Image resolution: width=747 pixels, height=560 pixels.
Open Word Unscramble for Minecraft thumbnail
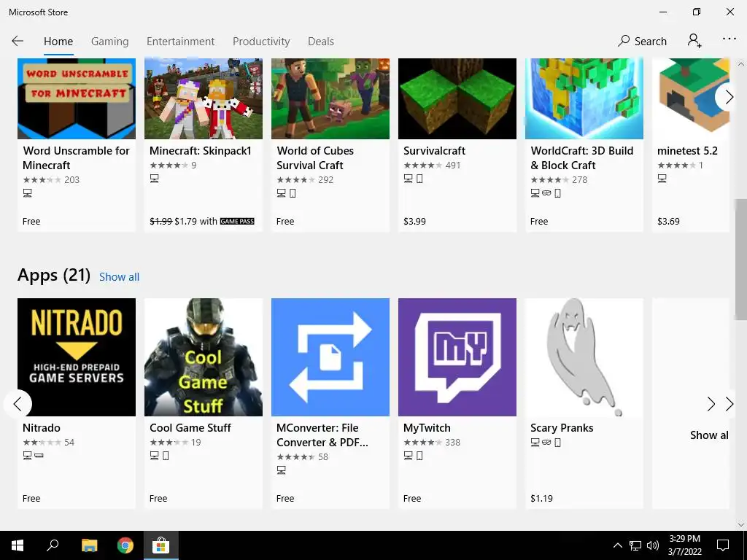[x=77, y=98]
